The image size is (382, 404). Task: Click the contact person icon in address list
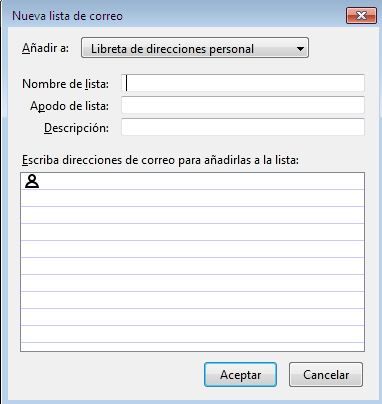click(x=32, y=182)
